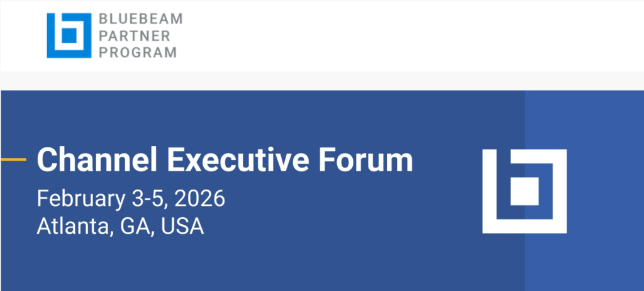Open the Channel Executive Forum heading
This screenshot has width=644, height=291.
pyautogui.click(x=225, y=161)
